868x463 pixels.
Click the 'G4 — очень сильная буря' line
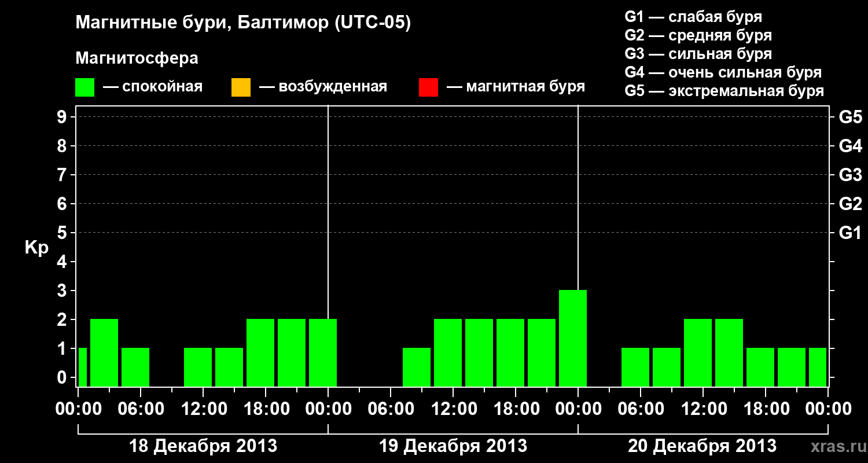click(x=723, y=72)
